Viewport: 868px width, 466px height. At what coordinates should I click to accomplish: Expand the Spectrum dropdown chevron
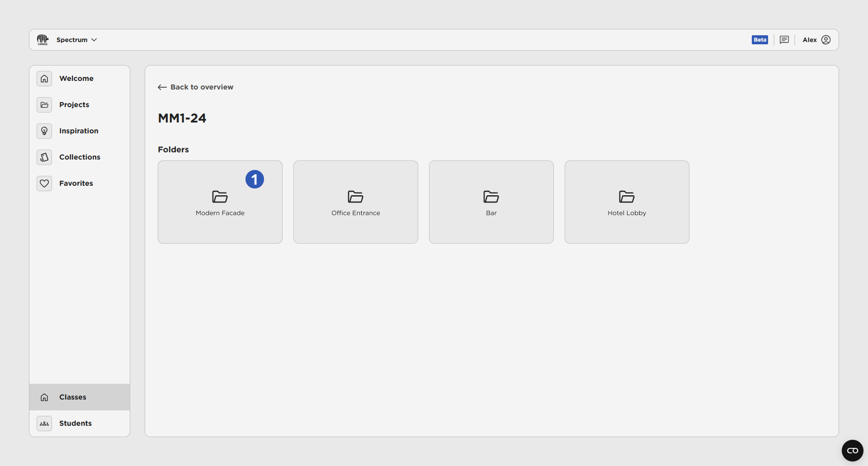(x=94, y=40)
